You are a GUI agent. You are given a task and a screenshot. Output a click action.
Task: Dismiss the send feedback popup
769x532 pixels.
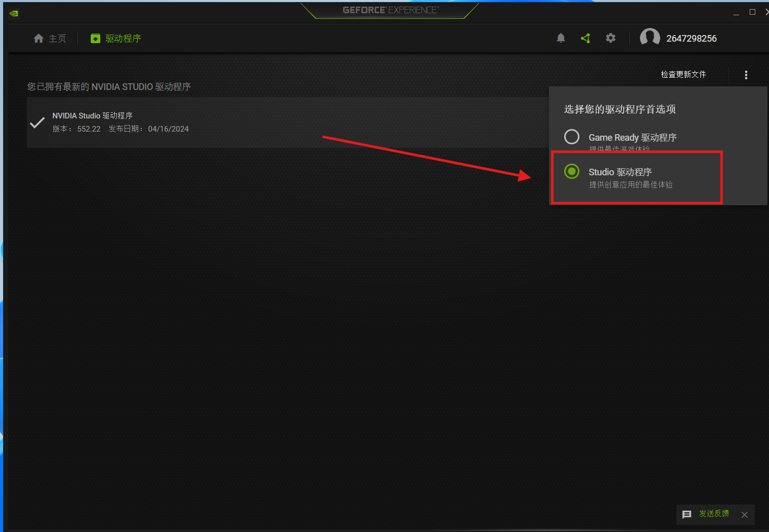tap(745, 515)
